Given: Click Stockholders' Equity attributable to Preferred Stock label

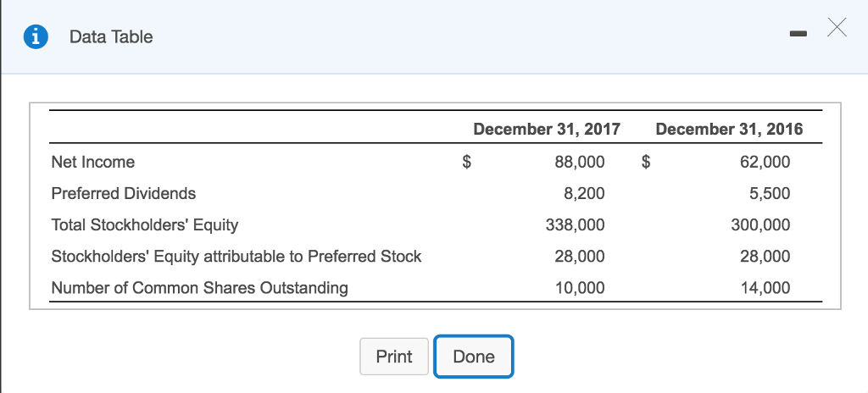Looking at the screenshot, I should [x=236, y=256].
